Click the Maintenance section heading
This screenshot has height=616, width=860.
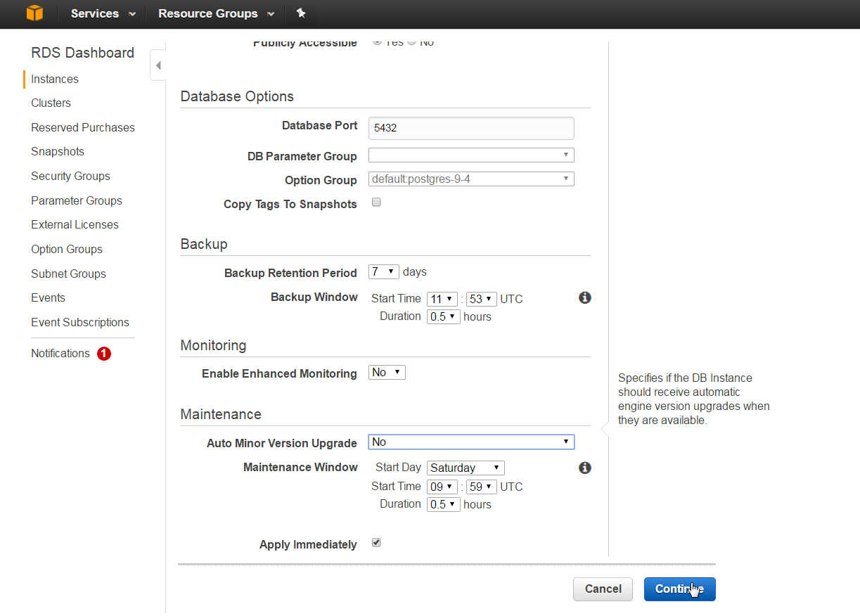[221, 414]
